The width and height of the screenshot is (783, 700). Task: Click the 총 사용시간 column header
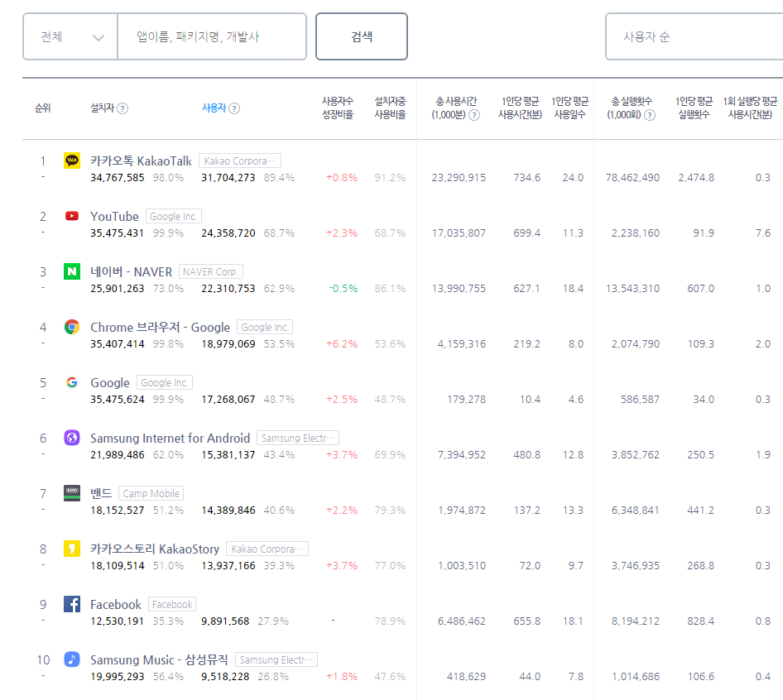coord(456,108)
